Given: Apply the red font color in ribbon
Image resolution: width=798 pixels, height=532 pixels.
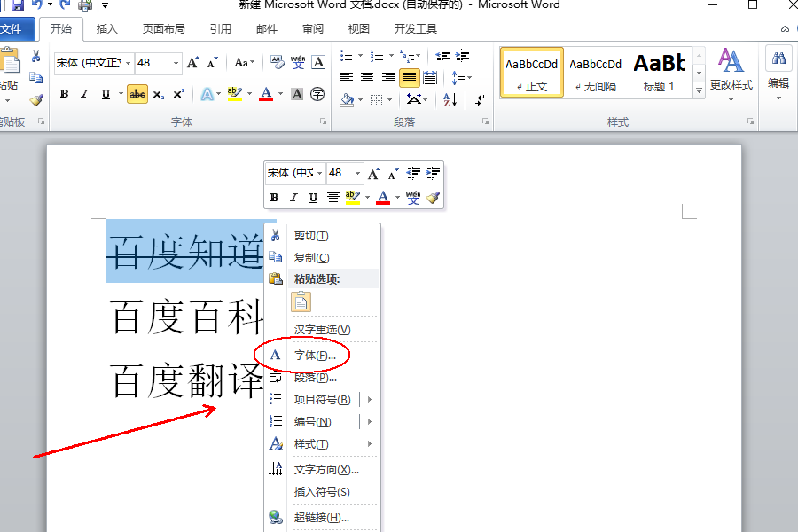Looking at the screenshot, I should 266,94.
